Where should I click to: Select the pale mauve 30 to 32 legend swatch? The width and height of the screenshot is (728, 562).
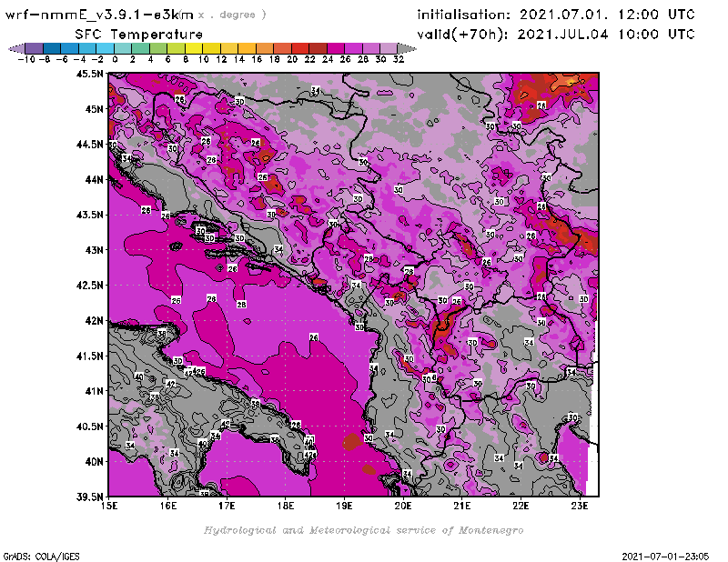pyautogui.click(x=389, y=49)
